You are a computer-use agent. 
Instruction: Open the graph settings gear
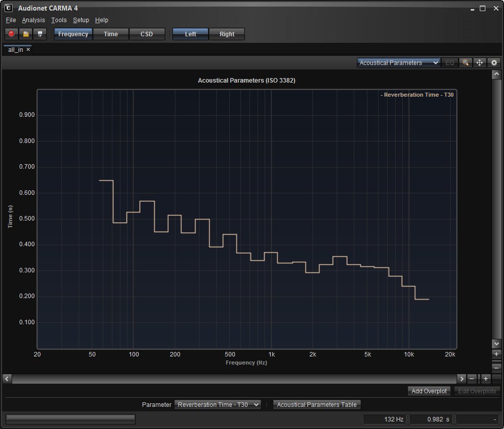(x=494, y=63)
